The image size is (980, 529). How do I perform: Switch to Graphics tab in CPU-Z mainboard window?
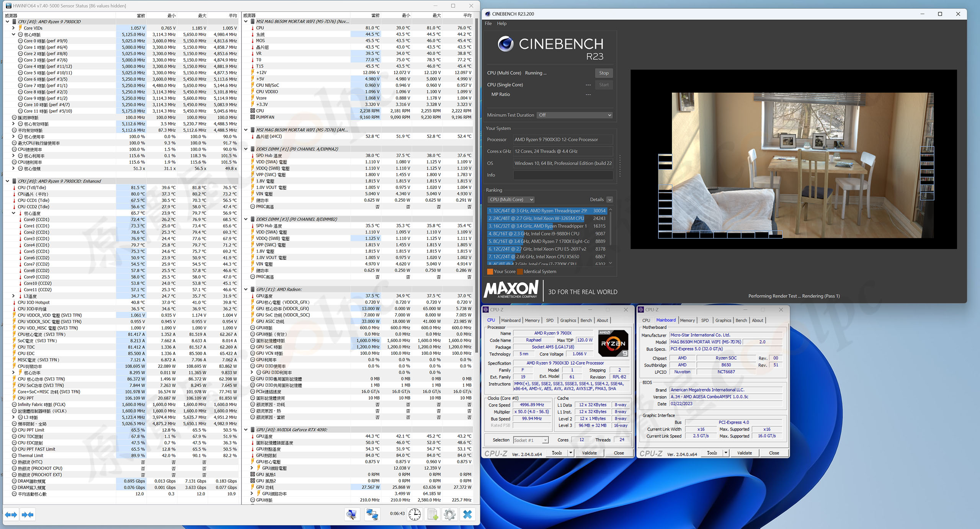point(723,320)
